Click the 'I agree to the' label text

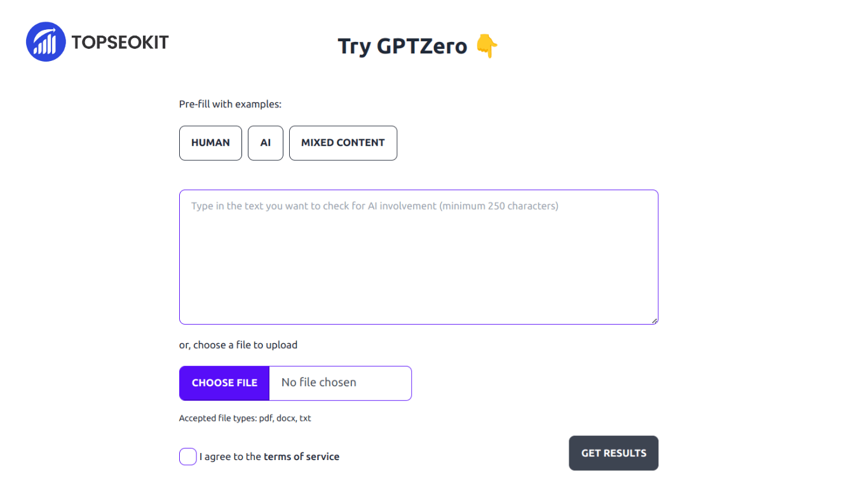tap(229, 456)
